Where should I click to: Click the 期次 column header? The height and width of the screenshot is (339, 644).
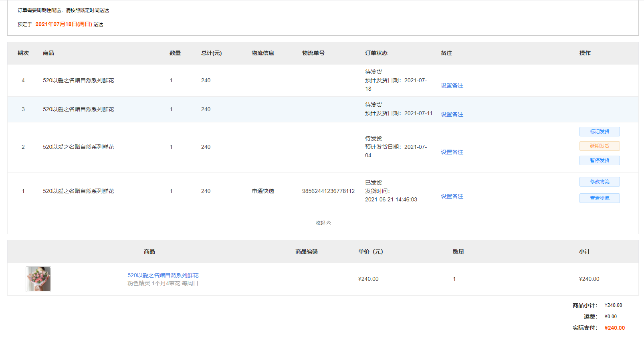(23, 53)
